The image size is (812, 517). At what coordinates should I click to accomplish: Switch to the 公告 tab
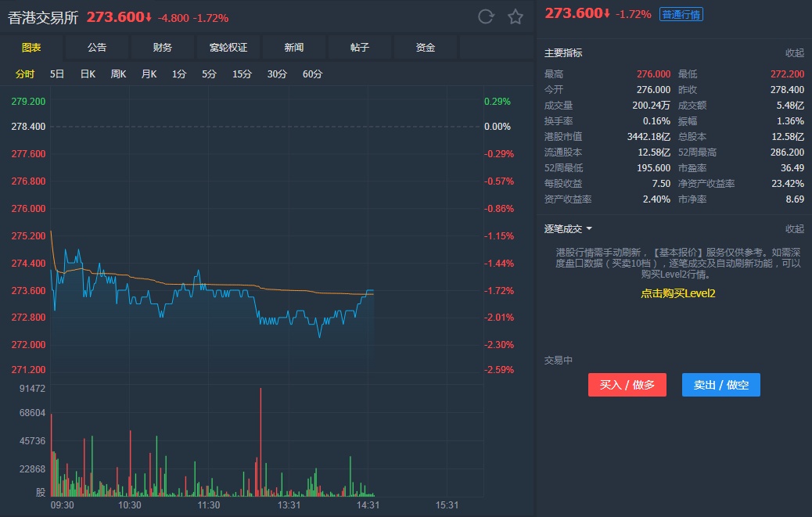point(97,47)
